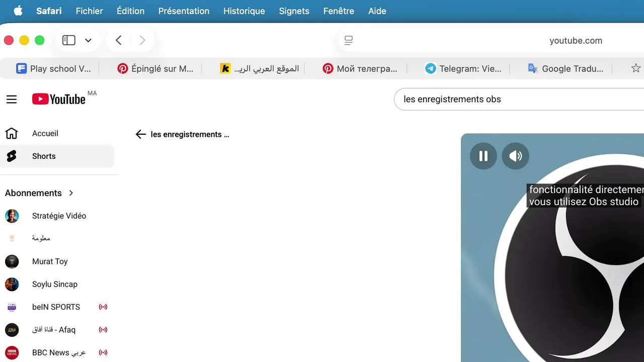Click the star favorites bookmark icon

click(636, 68)
